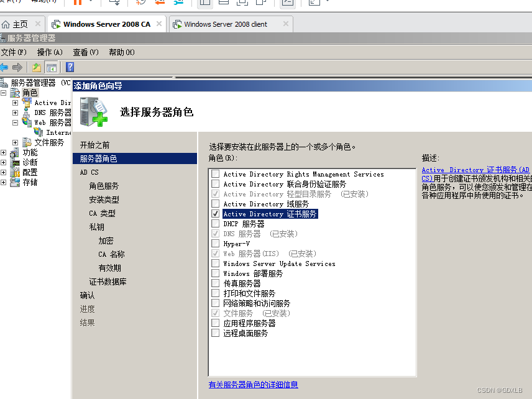
Task: Click the DNS 服务器 tree icon
Action: coord(27,112)
